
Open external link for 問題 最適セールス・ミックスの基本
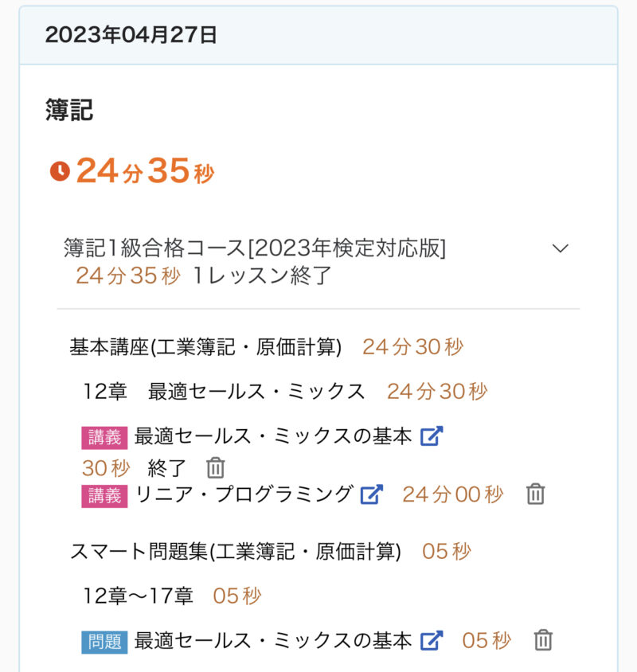432,640
